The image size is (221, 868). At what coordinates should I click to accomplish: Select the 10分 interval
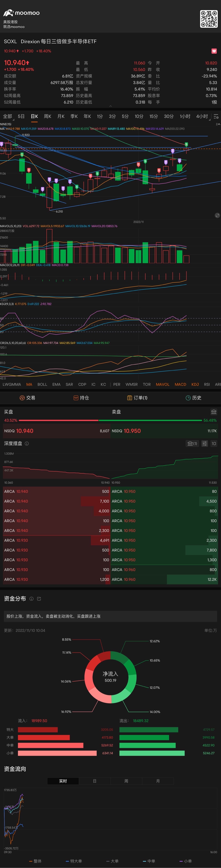(139, 116)
